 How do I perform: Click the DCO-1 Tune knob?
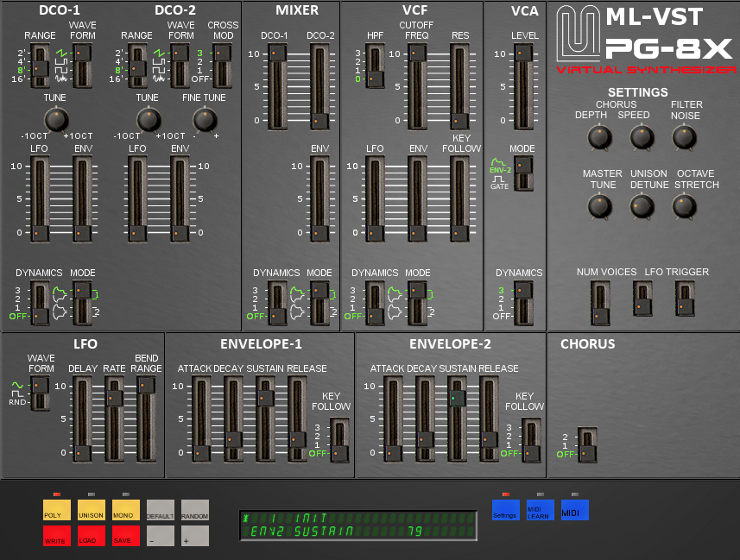click(56, 119)
